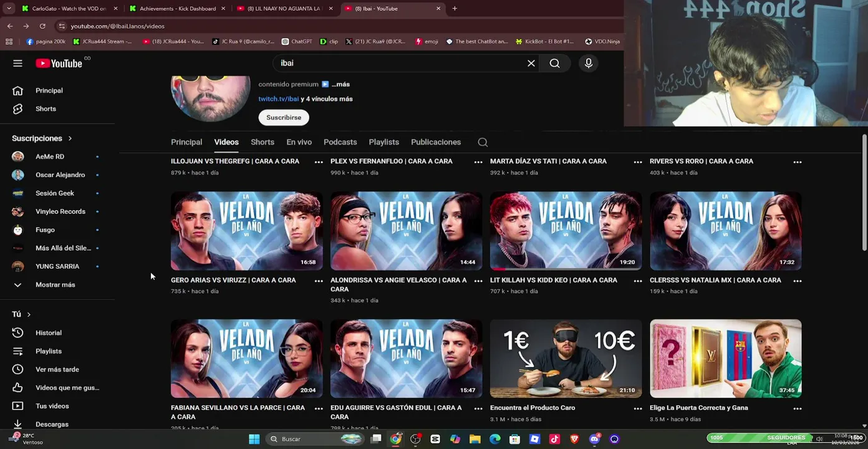Open options for Encuentra el Producto Caro
Screen dimensions: 868x449
[638, 408]
